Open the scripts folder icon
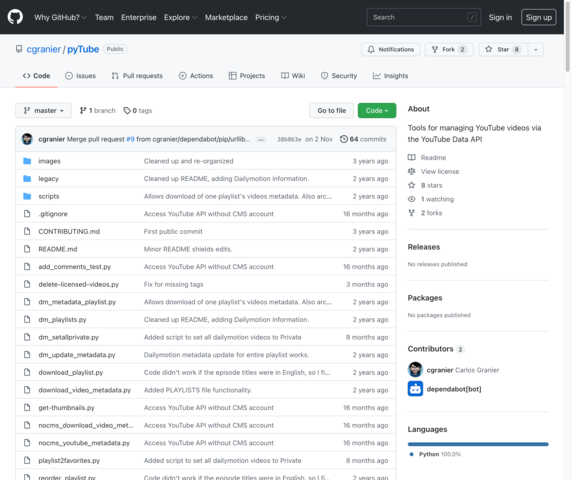Screen dimensions: 571x480 [x=27, y=196]
